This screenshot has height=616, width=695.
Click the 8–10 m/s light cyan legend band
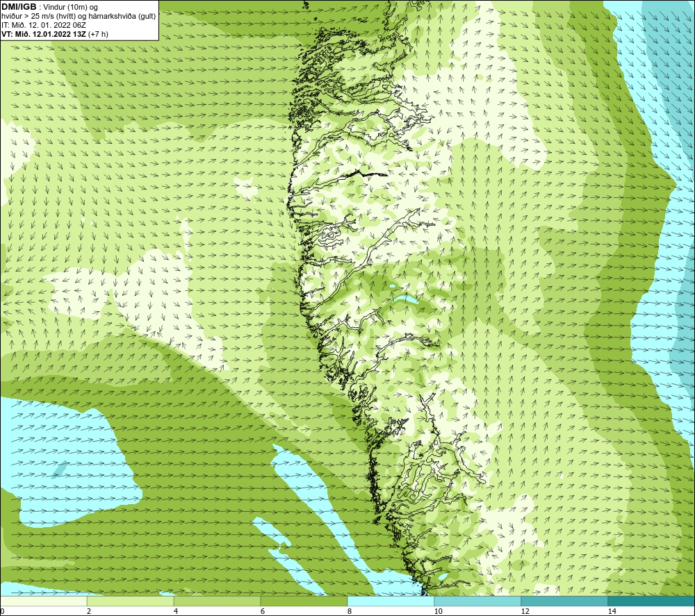(x=391, y=601)
